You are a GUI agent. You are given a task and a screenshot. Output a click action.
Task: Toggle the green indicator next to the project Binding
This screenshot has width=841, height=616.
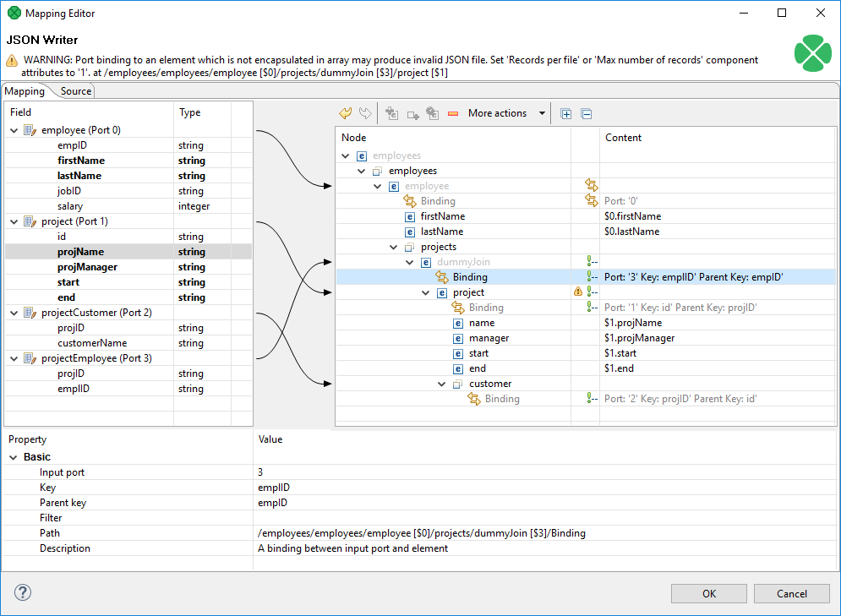589,307
